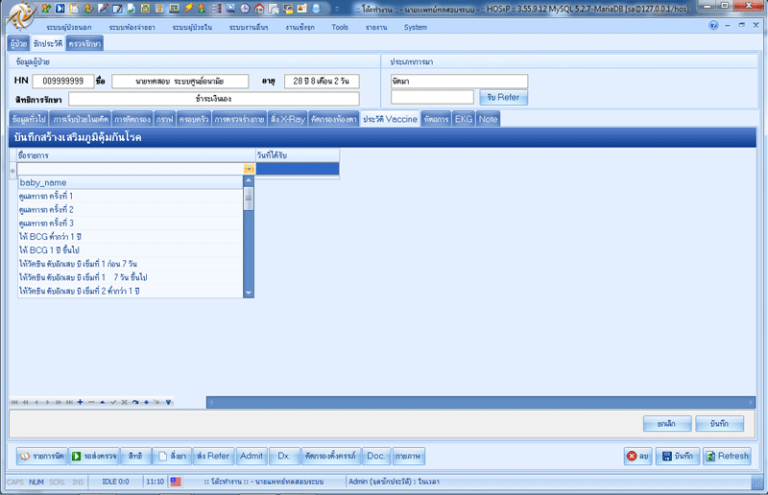Click the ล้างยา page icon button
The image size is (768, 495).
click(162, 456)
